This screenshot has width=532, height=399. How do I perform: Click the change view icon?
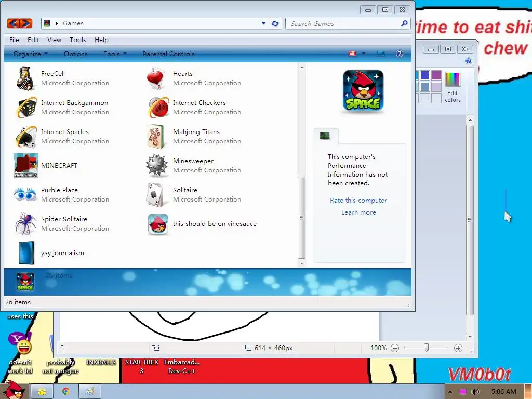[x=353, y=54]
